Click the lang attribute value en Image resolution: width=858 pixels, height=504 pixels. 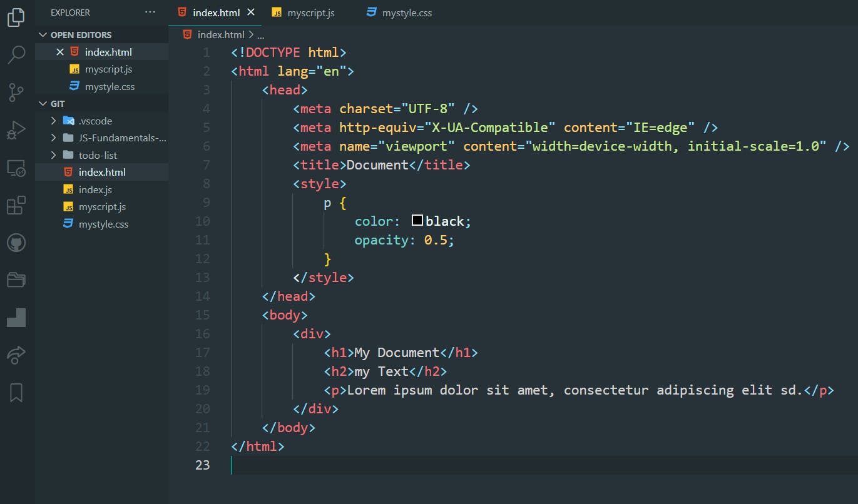[331, 71]
